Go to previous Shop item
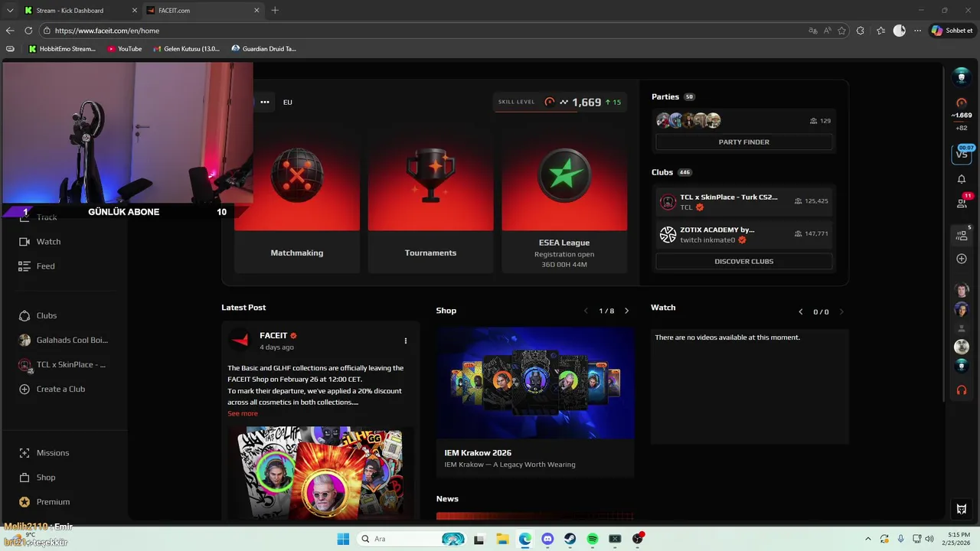Image resolution: width=980 pixels, height=551 pixels. (586, 311)
